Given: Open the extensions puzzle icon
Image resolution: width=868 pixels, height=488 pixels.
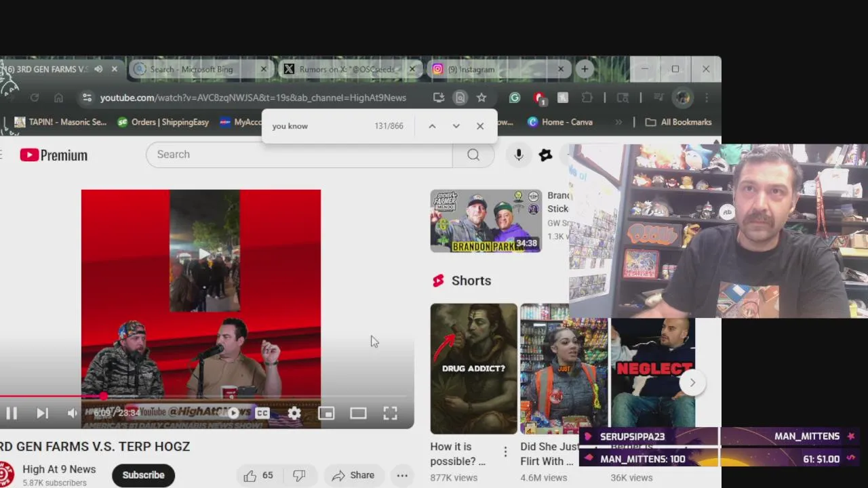Looking at the screenshot, I should point(587,98).
